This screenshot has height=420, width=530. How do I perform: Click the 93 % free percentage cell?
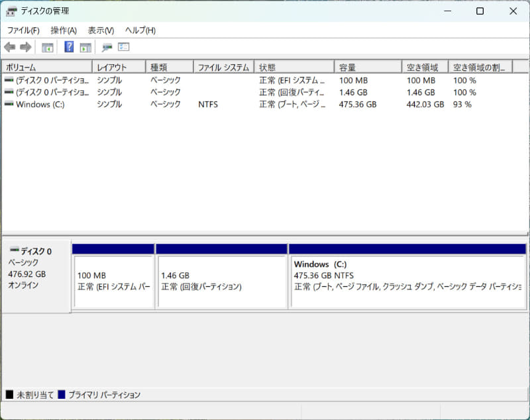click(462, 105)
